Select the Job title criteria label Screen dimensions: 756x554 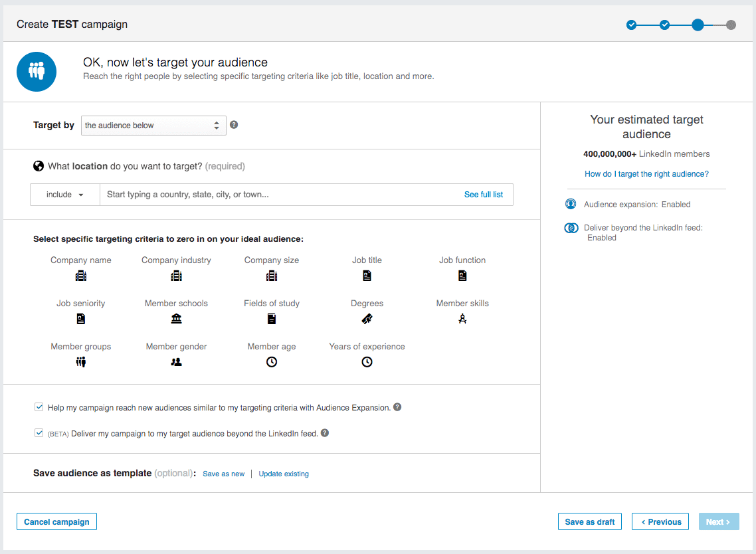[x=367, y=260]
